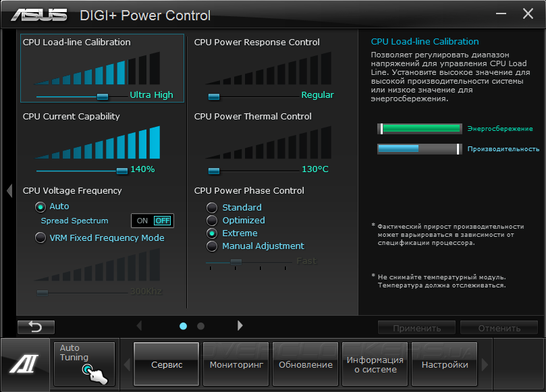Open Информация о системе tab
Viewport: 546px width, 392px height.
coord(375,364)
